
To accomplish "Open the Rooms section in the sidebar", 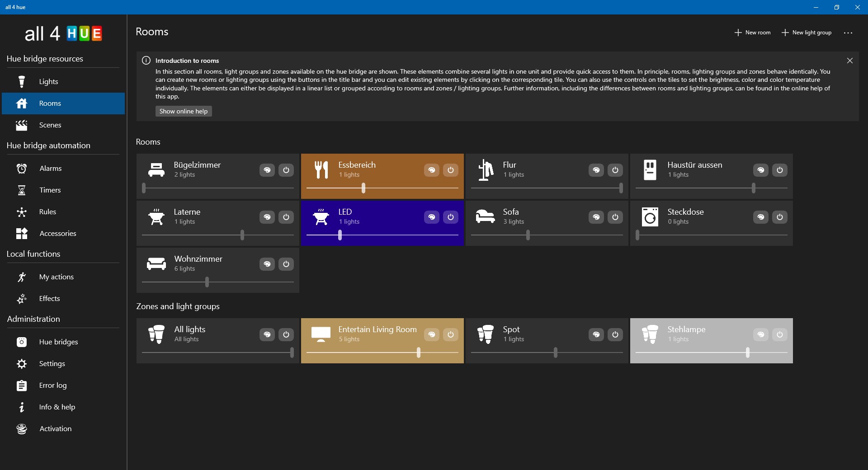I will [x=50, y=103].
